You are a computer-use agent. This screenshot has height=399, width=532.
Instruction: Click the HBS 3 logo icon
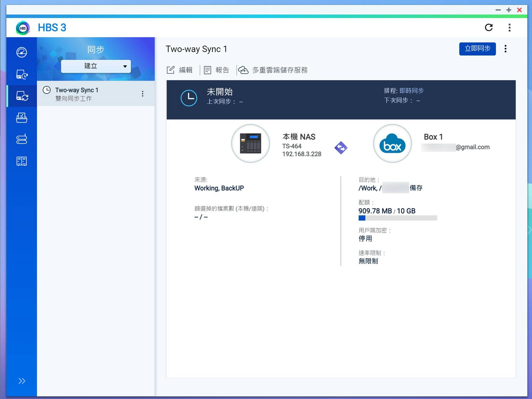[23, 28]
